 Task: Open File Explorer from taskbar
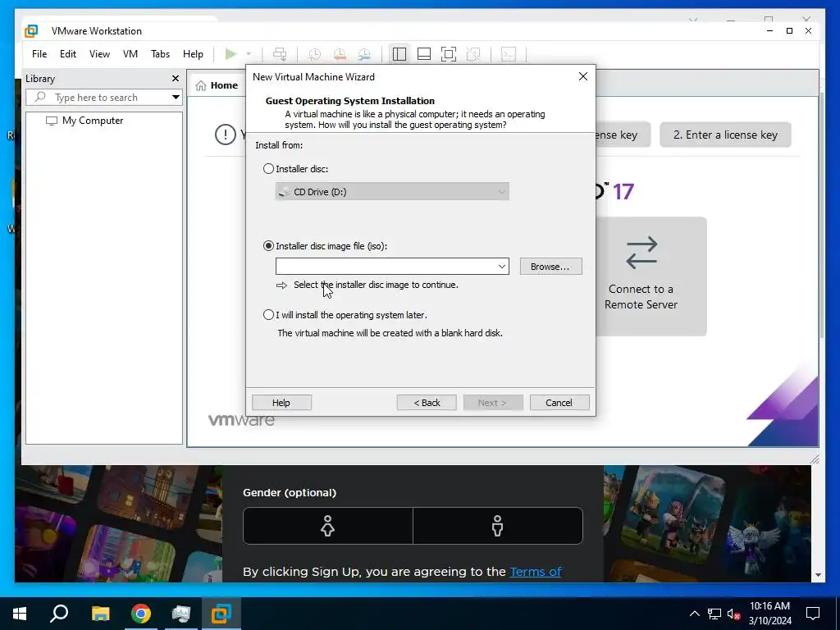click(x=100, y=614)
